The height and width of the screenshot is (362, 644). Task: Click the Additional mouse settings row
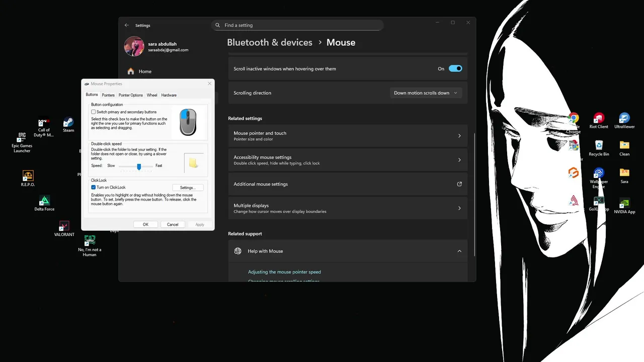[x=348, y=184]
